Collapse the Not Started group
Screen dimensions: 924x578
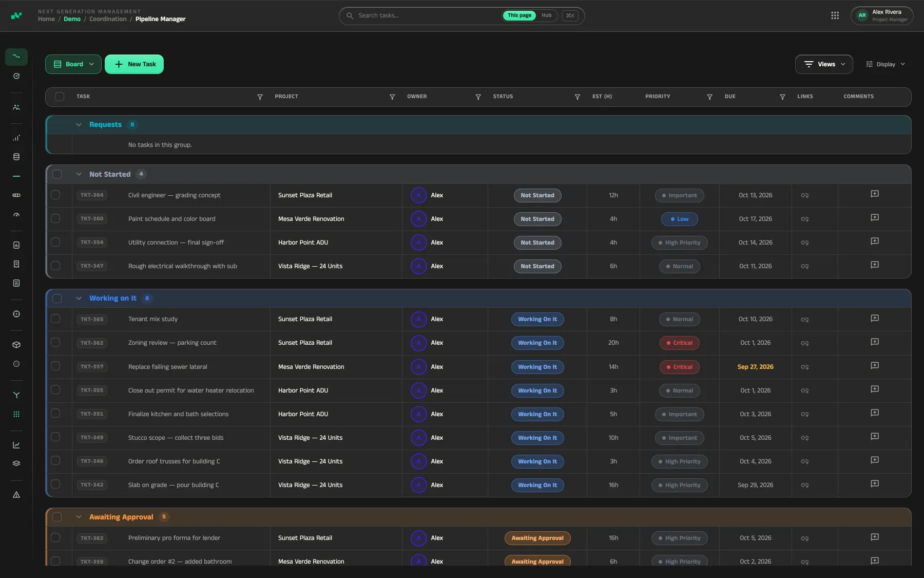(x=79, y=174)
